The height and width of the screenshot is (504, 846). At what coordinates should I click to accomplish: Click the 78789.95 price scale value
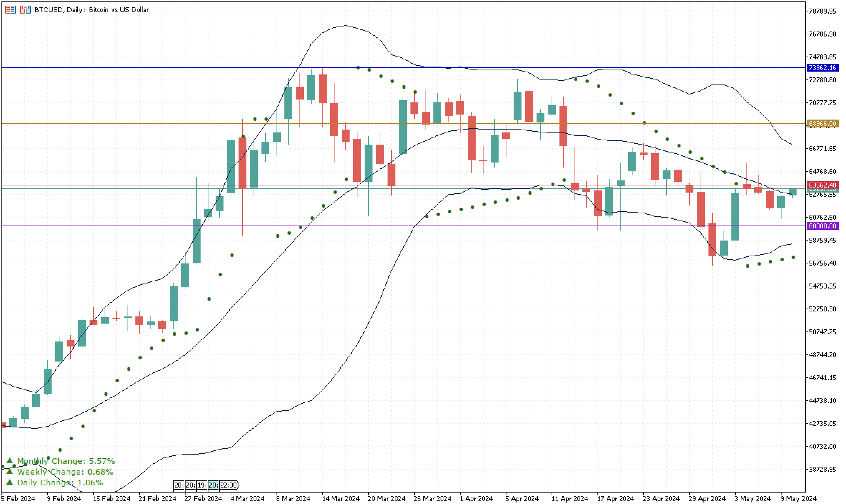tap(822, 11)
